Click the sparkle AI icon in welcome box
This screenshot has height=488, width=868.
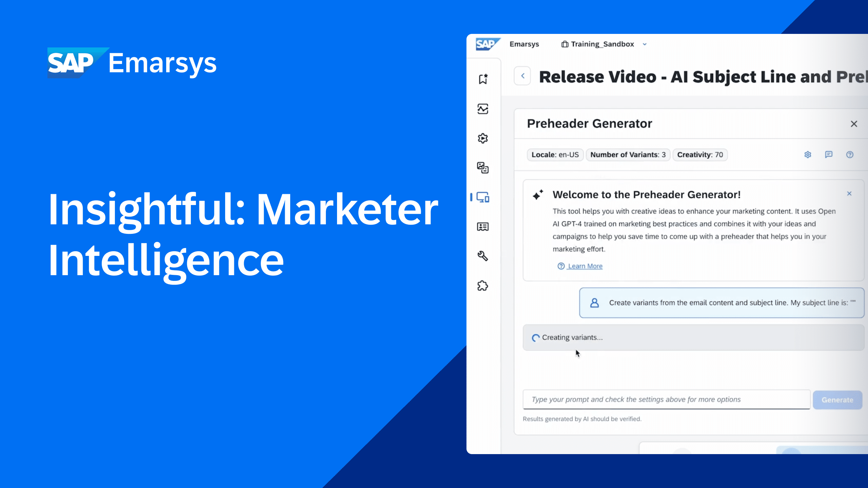[x=538, y=195]
